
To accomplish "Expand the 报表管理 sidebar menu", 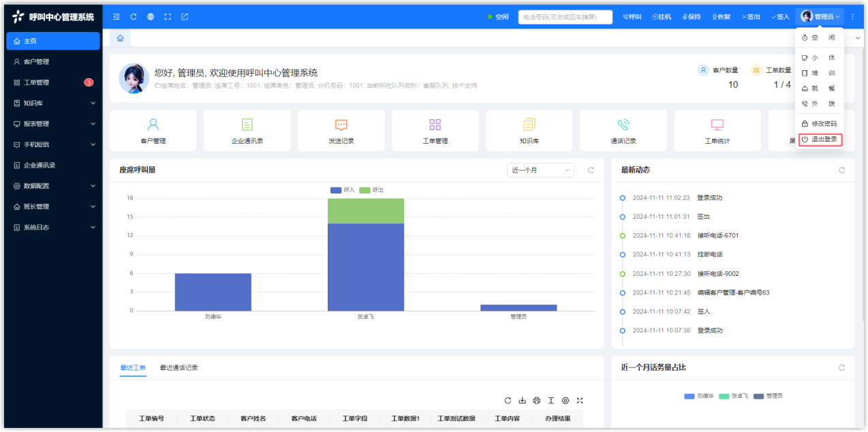I will coord(53,124).
